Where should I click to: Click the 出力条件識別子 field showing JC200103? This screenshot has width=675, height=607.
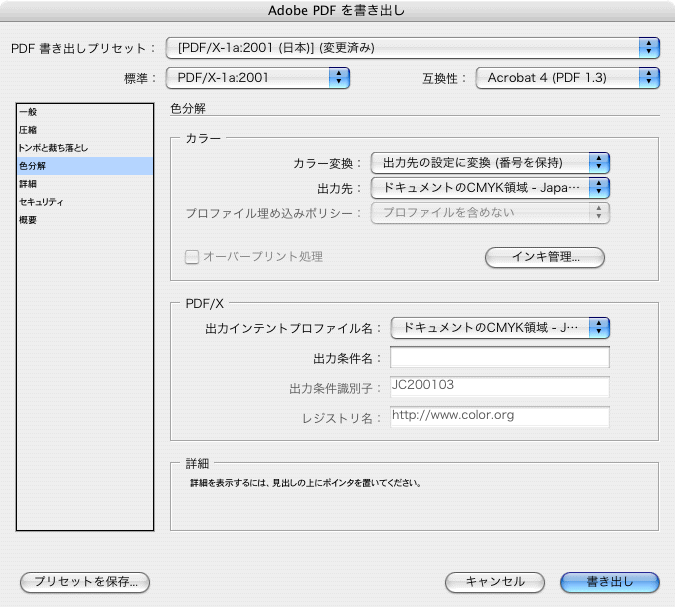click(x=500, y=387)
